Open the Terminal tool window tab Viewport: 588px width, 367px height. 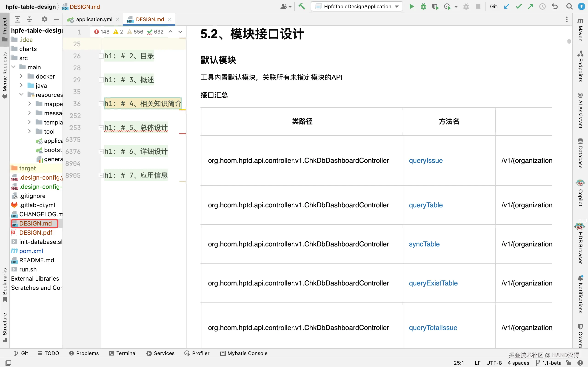click(x=123, y=353)
